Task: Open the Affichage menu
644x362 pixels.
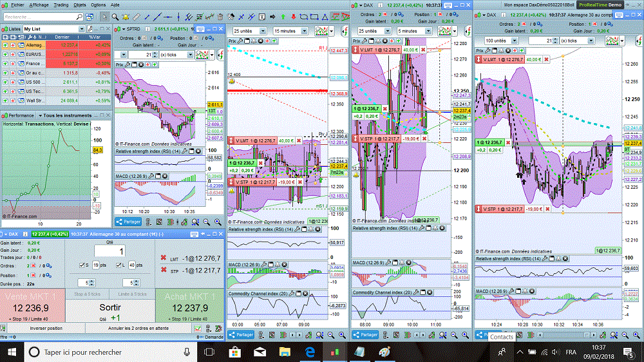Action: (x=39, y=5)
